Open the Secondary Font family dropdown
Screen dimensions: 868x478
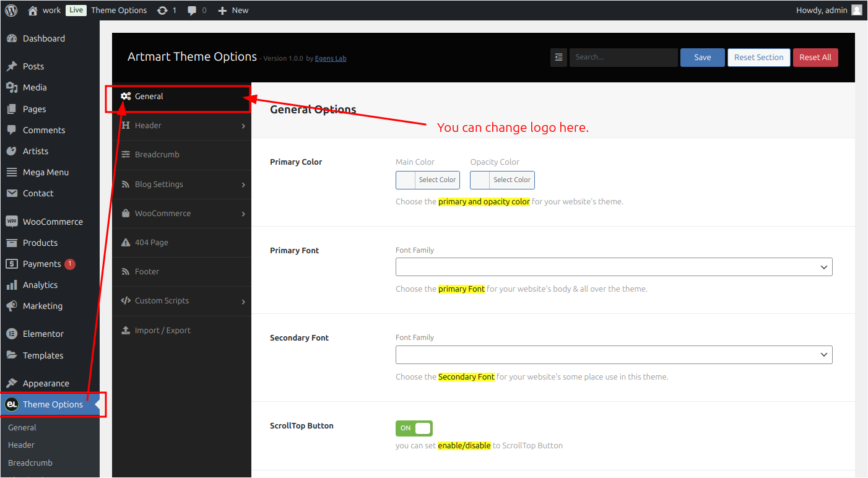614,355
